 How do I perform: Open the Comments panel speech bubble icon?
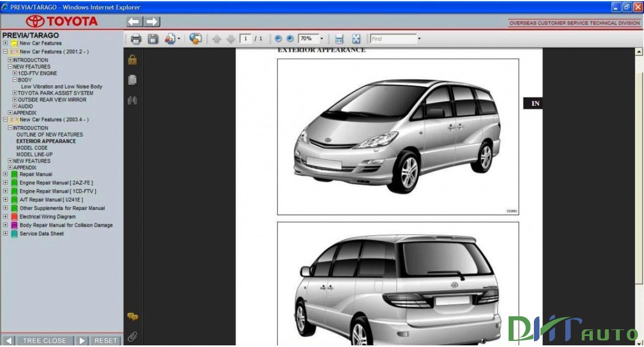click(132, 317)
